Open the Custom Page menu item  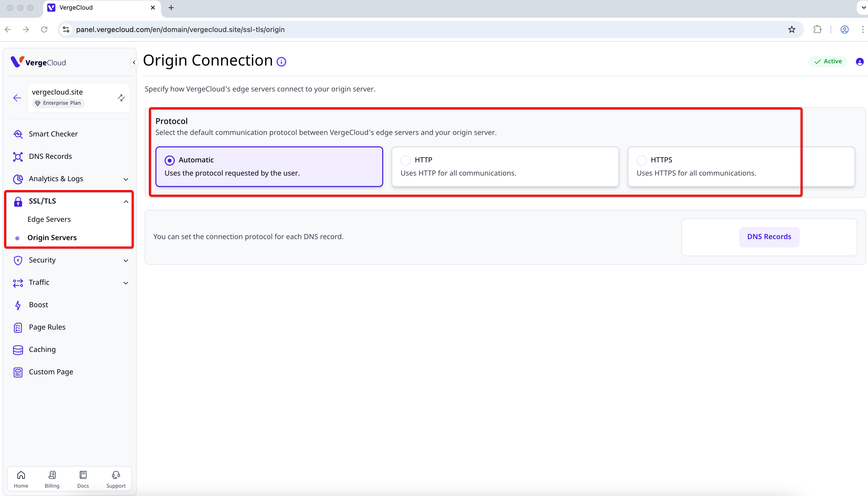click(69, 372)
